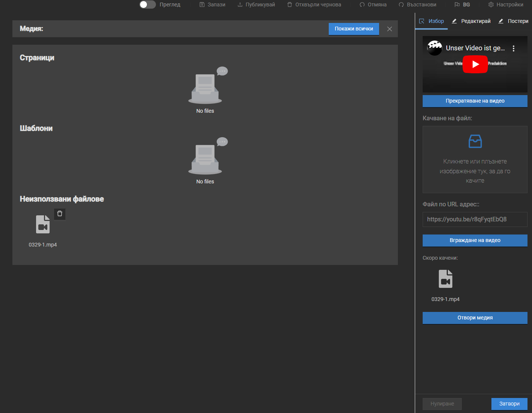Delete unused file 0329-1.mp4
Screen dimensions: 532x413
(x=60, y=214)
